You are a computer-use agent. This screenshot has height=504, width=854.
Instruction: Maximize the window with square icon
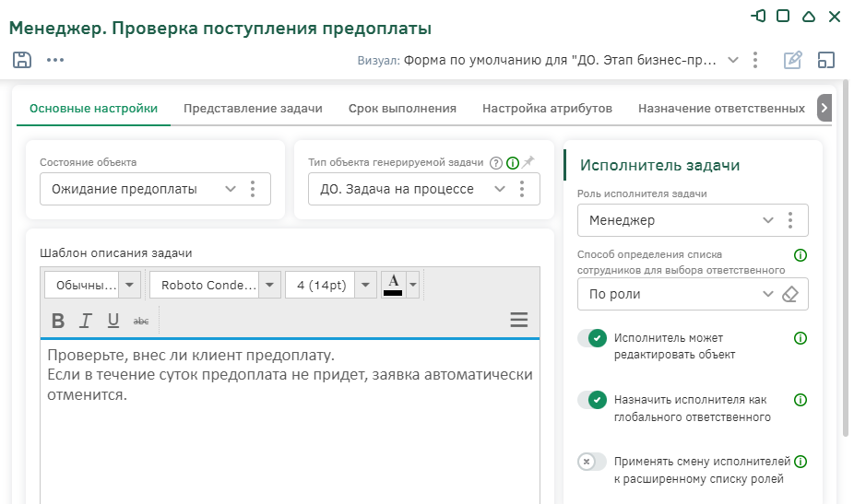(x=783, y=16)
